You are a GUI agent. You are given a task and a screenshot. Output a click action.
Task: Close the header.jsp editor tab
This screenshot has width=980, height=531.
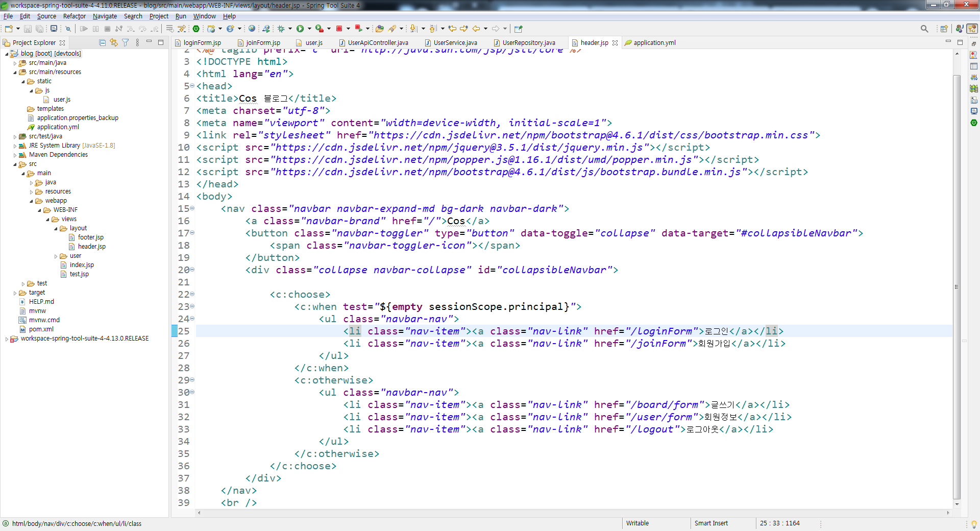click(615, 43)
